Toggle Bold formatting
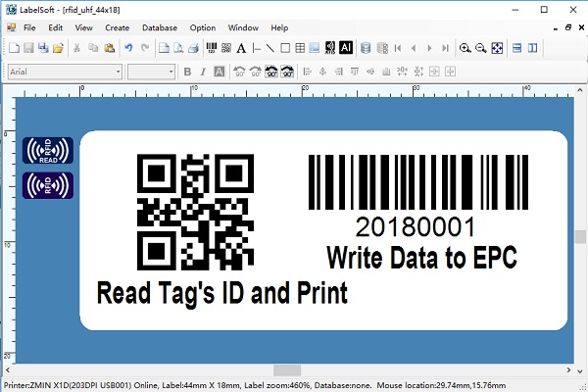 coord(187,71)
